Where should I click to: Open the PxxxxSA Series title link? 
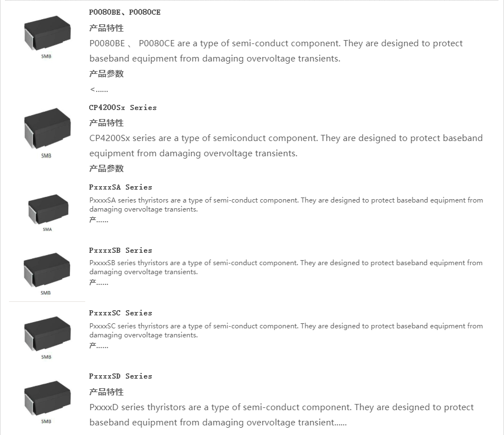click(x=121, y=187)
